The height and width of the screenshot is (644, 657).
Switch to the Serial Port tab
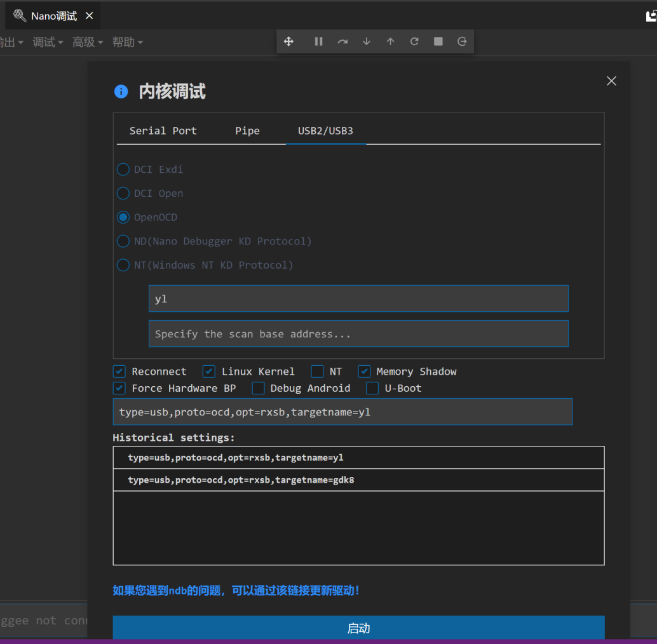tap(163, 131)
